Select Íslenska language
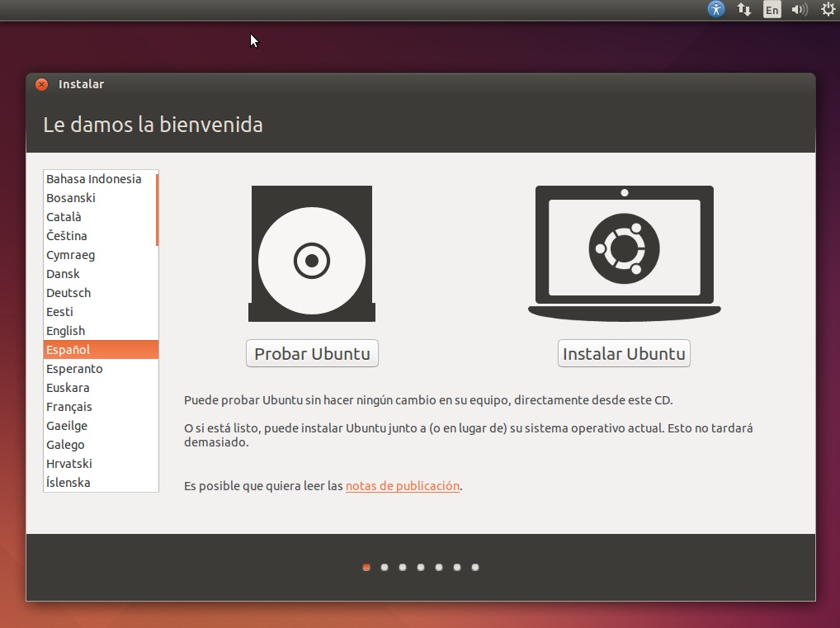Screen dimensions: 840x628 pyautogui.click(x=100, y=482)
